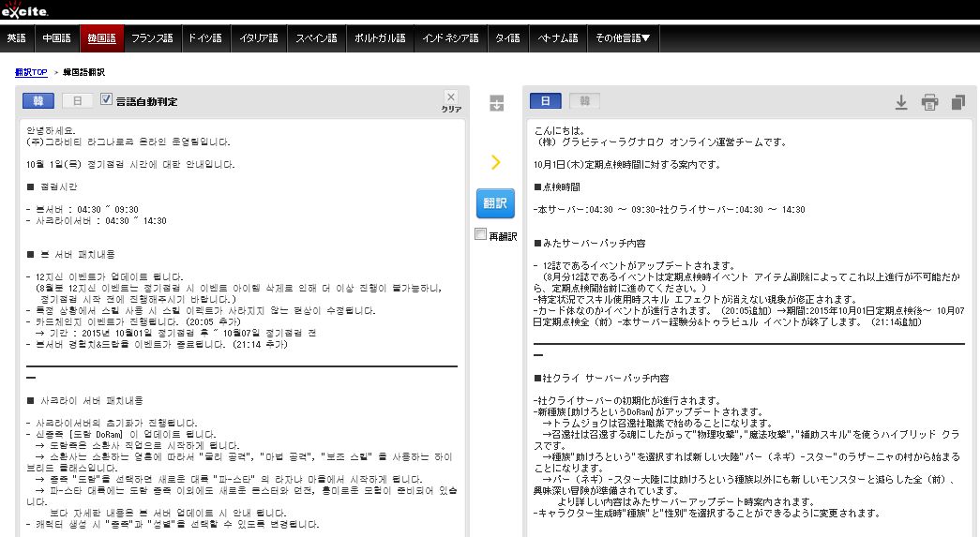Viewport: 980px width, 537px height.
Task: Switch to 英語 translation tab
Action: point(17,38)
